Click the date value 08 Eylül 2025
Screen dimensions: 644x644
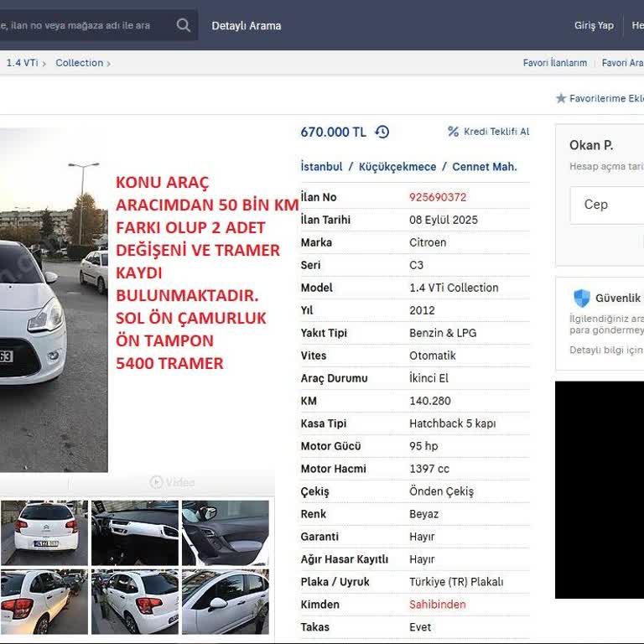(x=444, y=220)
